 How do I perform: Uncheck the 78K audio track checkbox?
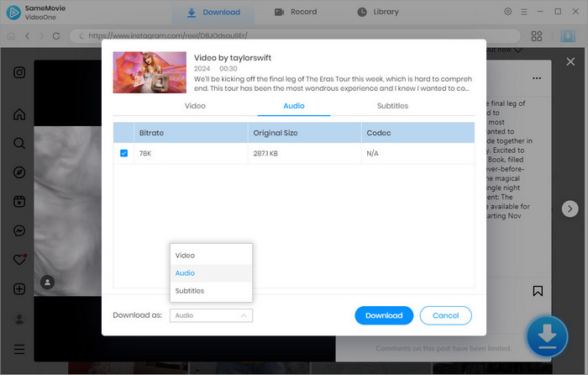pyautogui.click(x=123, y=153)
